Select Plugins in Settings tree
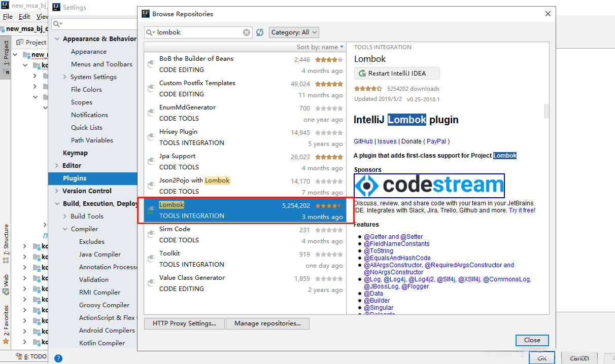The height and width of the screenshot is (364, 615). pos(93,178)
